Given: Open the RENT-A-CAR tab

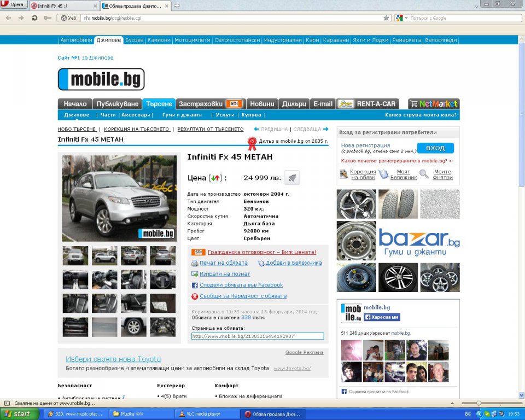Looking at the screenshot, I should coord(367,104).
